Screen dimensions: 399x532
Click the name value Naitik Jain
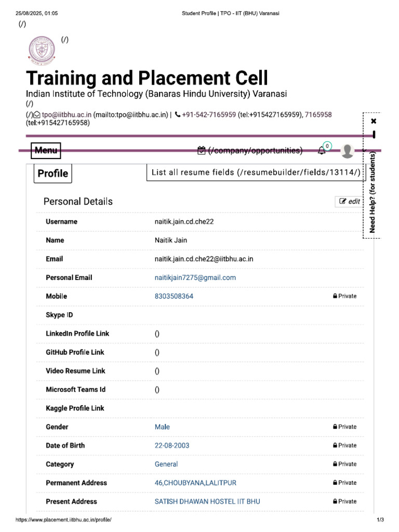point(170,240)
